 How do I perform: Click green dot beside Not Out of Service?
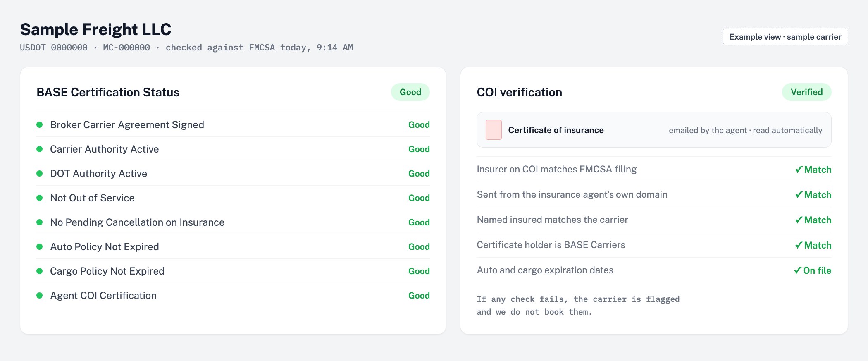[x=40, y=198]
